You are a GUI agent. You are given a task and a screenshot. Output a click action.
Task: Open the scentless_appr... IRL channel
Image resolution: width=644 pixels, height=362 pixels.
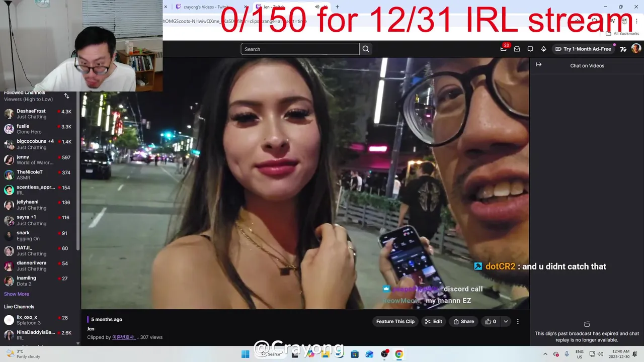(x=39, y=190)
